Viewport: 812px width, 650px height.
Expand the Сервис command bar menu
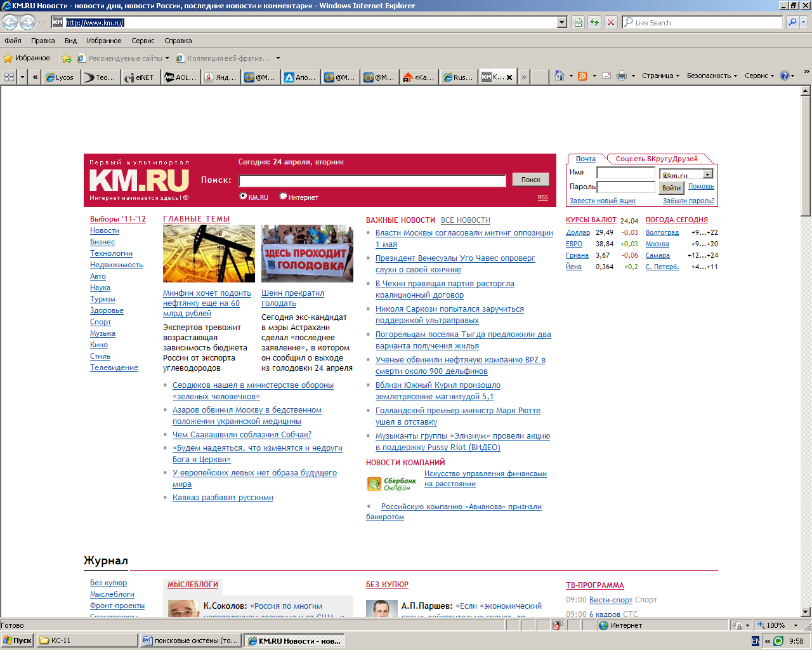pos(759,76)
